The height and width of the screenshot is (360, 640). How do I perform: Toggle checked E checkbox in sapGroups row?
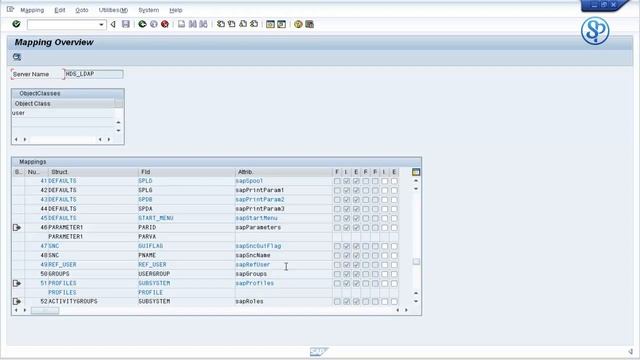356,274
